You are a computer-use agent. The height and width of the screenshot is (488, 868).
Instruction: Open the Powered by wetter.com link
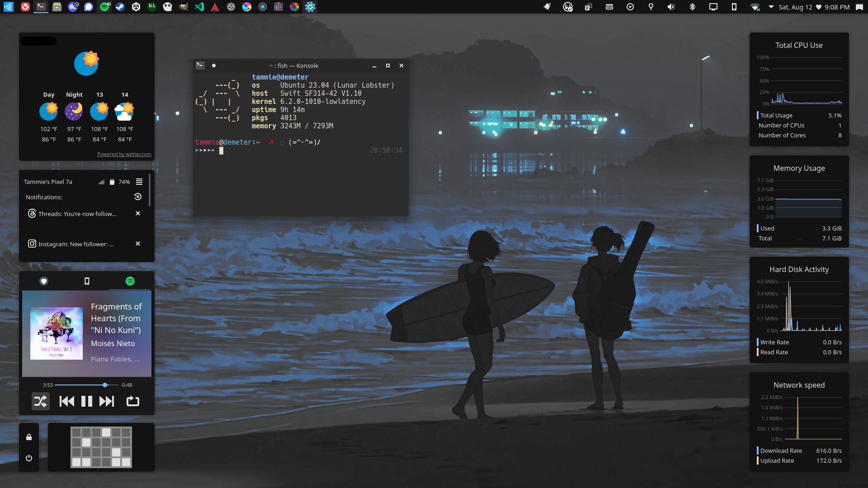(x=124, y=154)
